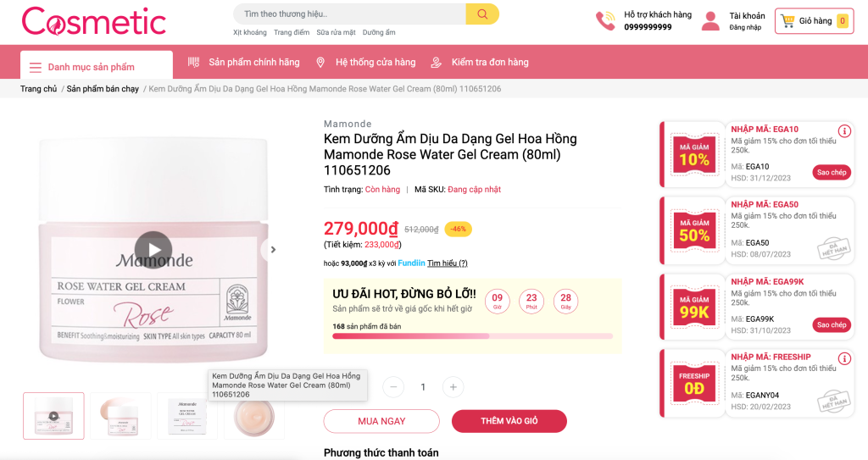Decrease quantity with minus button
The width and height of the screenshot is (868, 460).
pos(393,387)
